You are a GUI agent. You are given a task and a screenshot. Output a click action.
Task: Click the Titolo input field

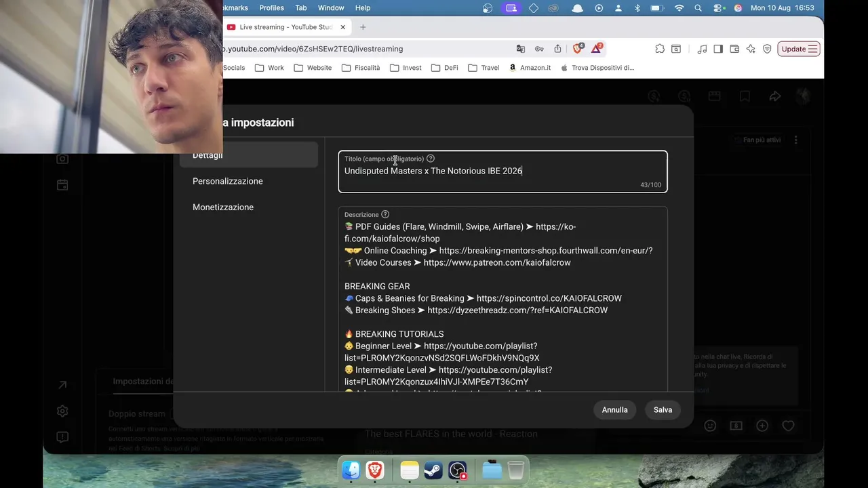[x=503, y=171]
